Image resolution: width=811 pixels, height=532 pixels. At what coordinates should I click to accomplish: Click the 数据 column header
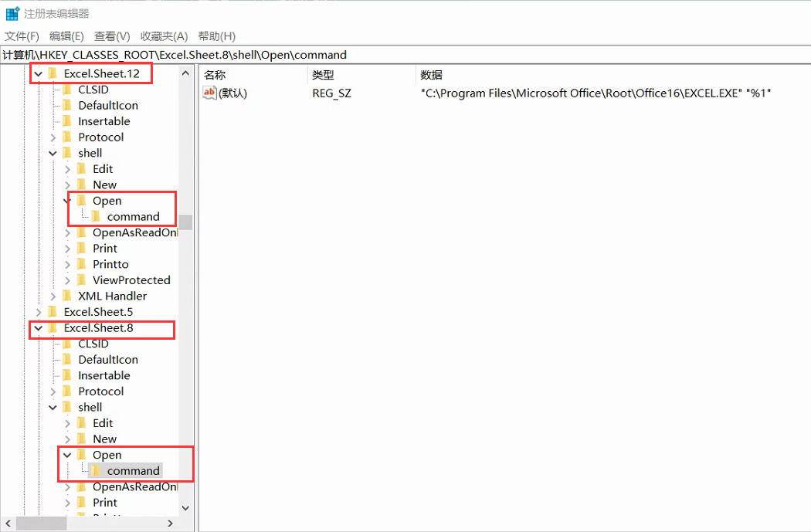(431, 75)
